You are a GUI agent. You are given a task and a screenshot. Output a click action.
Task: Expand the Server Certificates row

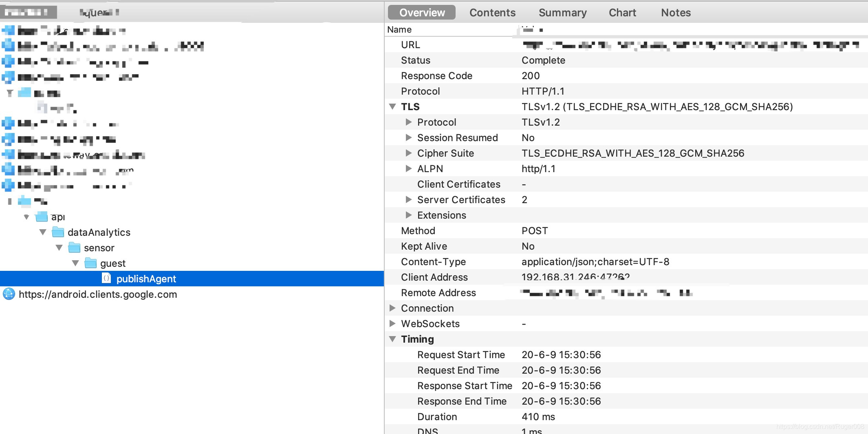click(408, 199)
